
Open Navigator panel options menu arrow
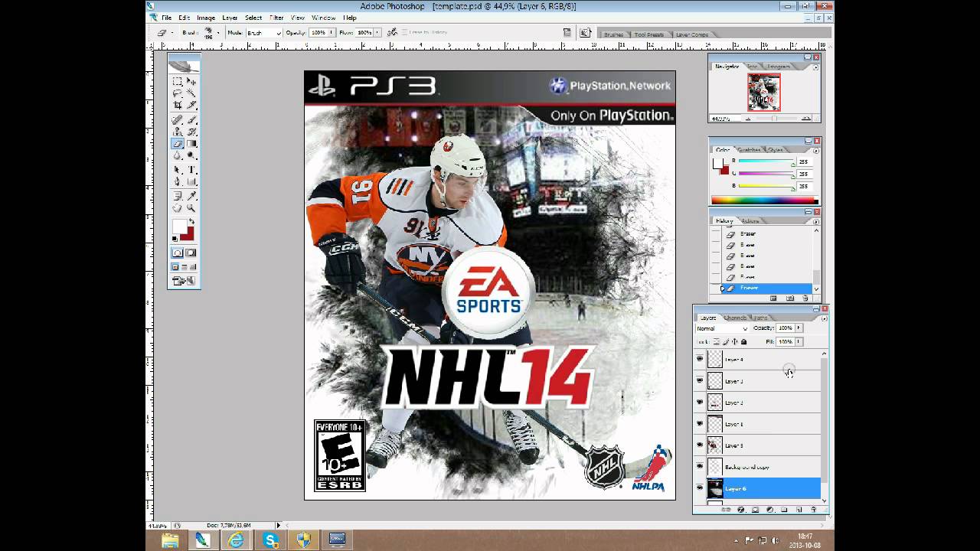click(x=815, y=67)
